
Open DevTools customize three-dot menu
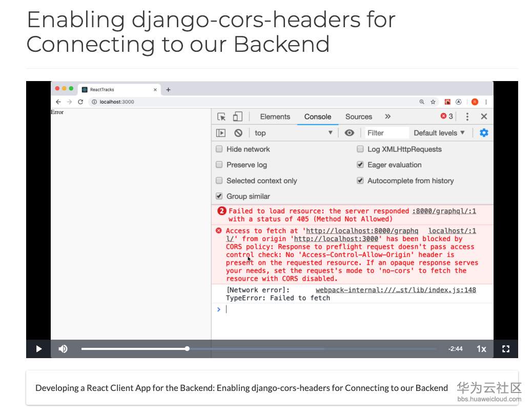pyautogui.click(x=467, y=116)
